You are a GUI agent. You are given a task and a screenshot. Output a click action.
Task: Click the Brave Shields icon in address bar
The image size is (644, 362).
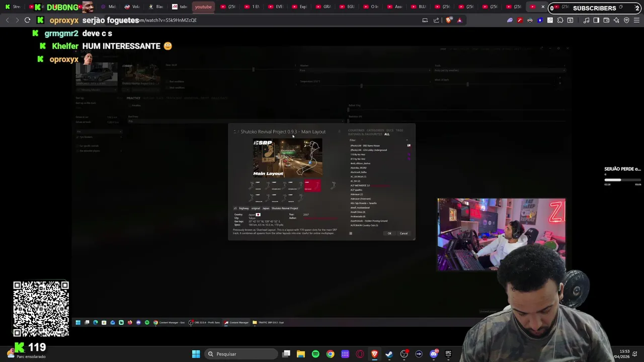click(449, 20)
